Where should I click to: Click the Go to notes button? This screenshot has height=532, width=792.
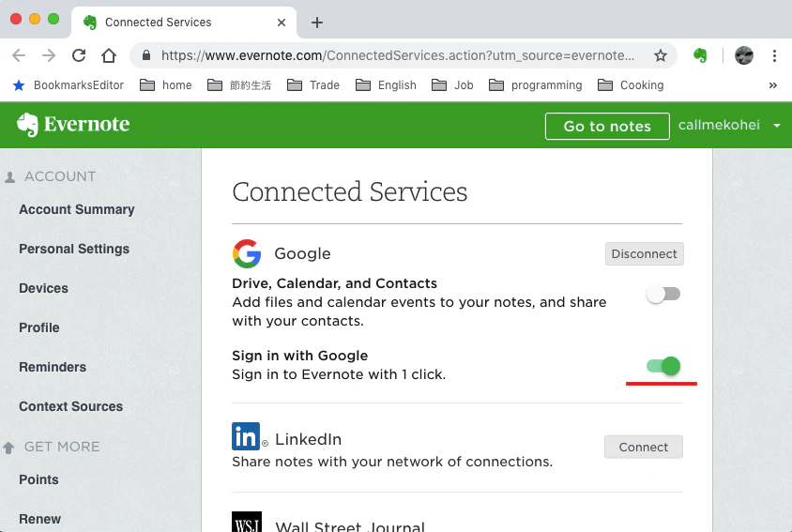pos(607,126)
